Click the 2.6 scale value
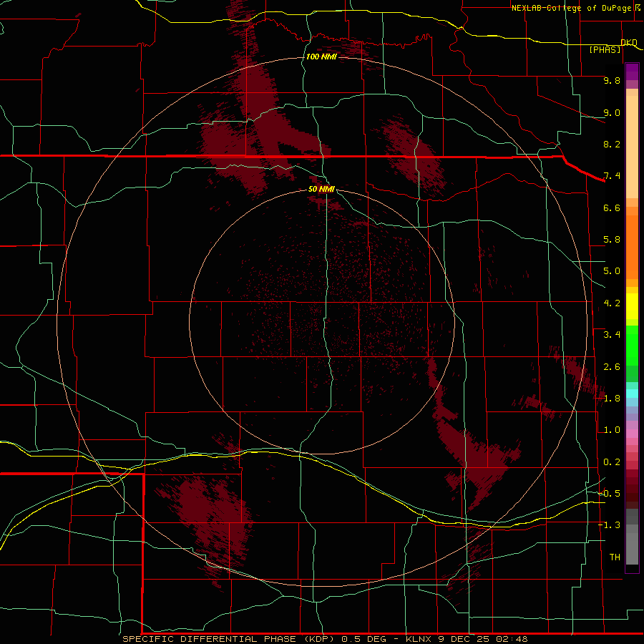644x644 pixels. point(612,366)
